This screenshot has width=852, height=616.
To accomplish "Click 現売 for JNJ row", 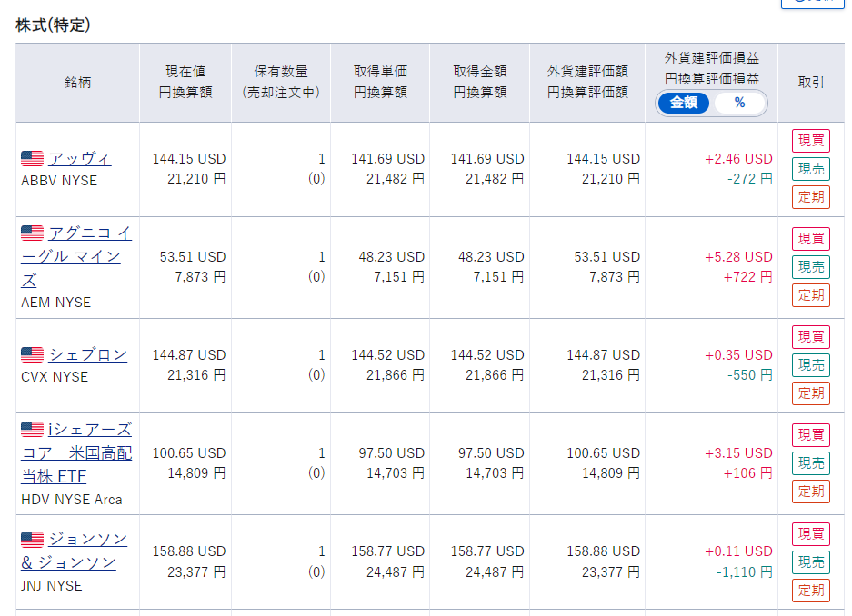I will (810, 561).
